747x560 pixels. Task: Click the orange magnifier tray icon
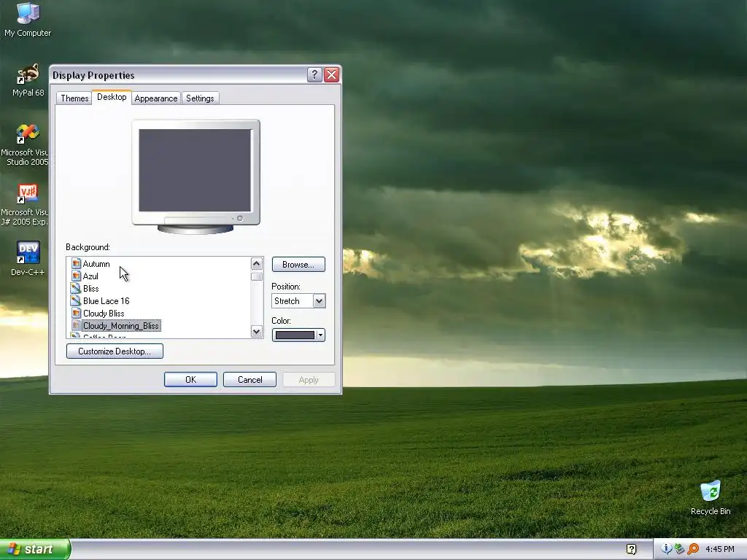point(693,549)
